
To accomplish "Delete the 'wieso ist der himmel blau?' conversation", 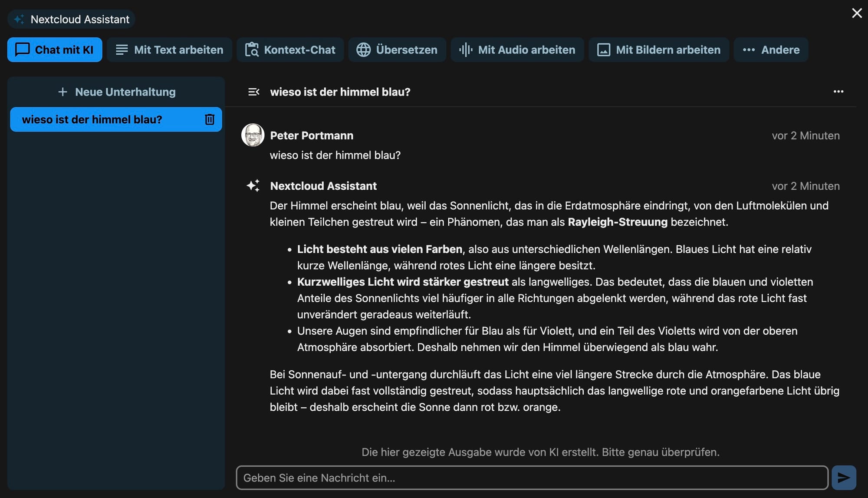I will pos(210,119).
